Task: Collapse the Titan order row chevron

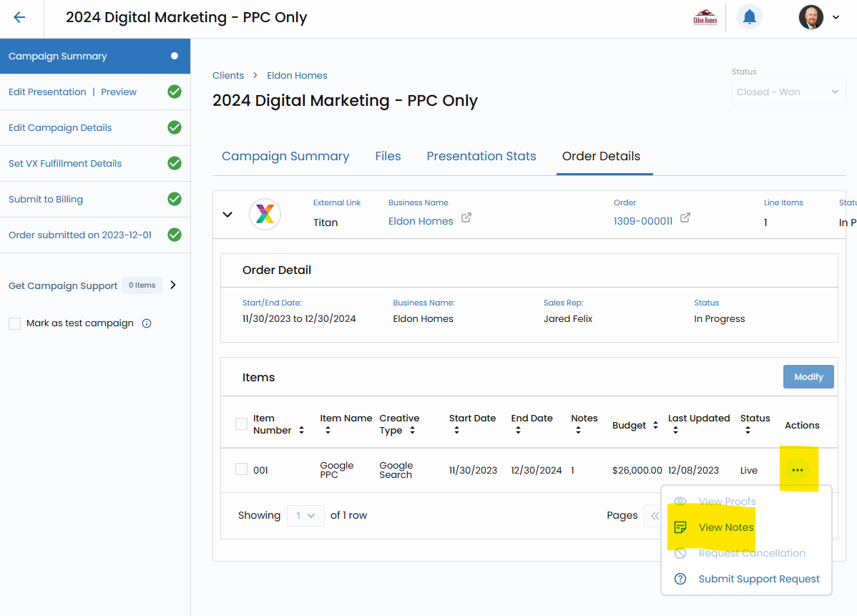Action: pos(227,214)
